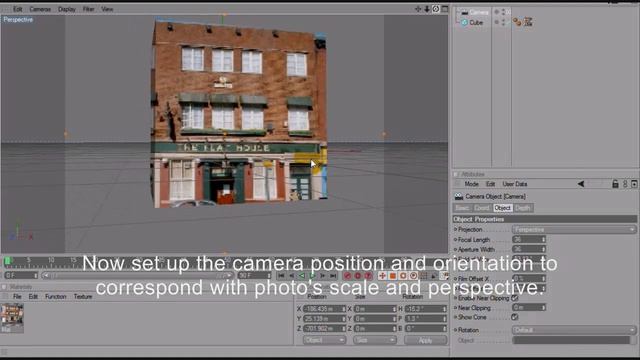Toggle parameter keyframe recording icon
Screen dimensions: 640x360
point(413,276)
